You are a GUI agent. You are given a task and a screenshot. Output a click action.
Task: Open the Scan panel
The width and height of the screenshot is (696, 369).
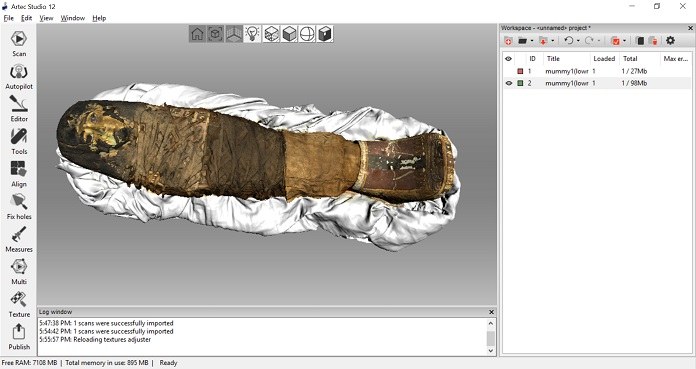pyautogui.click(x=19, y=44)
